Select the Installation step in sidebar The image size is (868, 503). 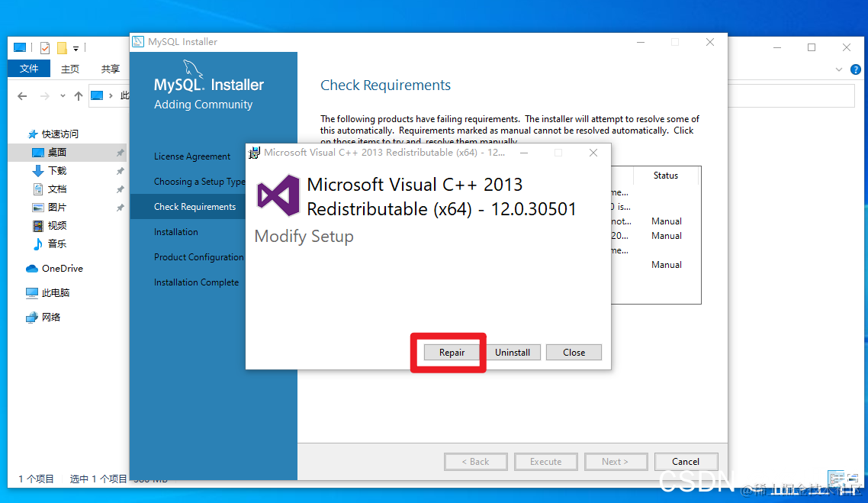tap(175, 231)
